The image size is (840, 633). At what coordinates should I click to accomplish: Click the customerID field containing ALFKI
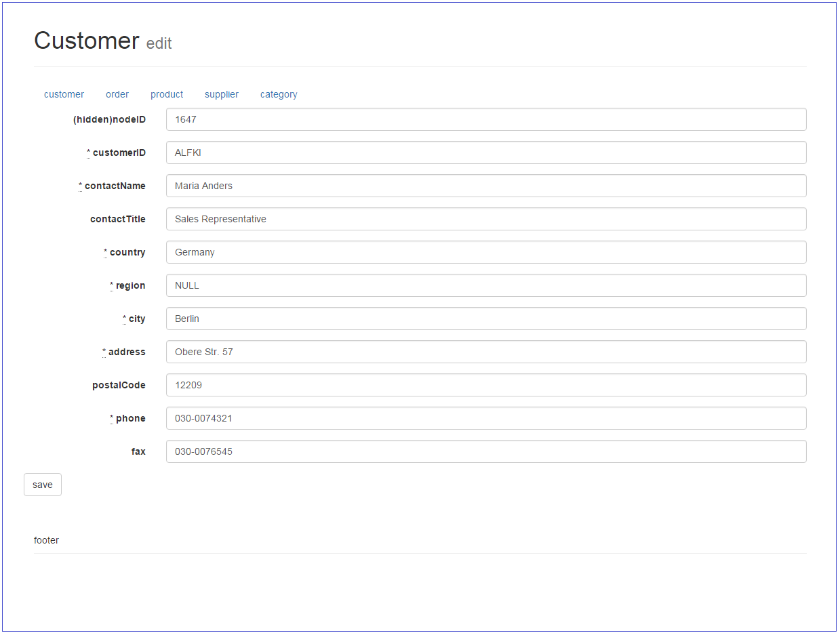[x=486, y=152]
